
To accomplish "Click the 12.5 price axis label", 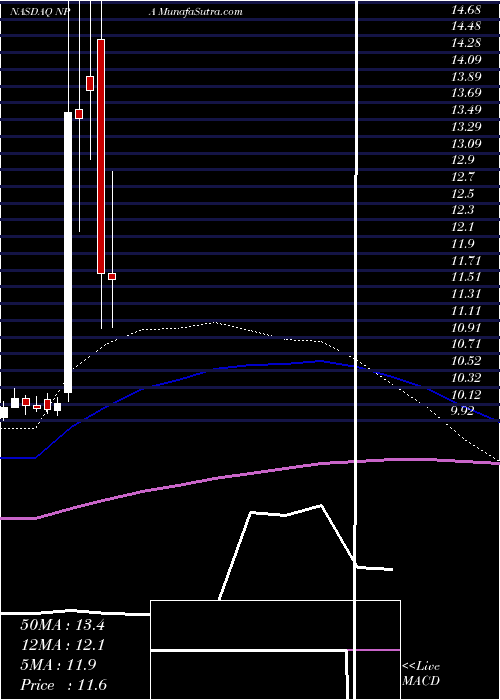I will tap(462, 193).
